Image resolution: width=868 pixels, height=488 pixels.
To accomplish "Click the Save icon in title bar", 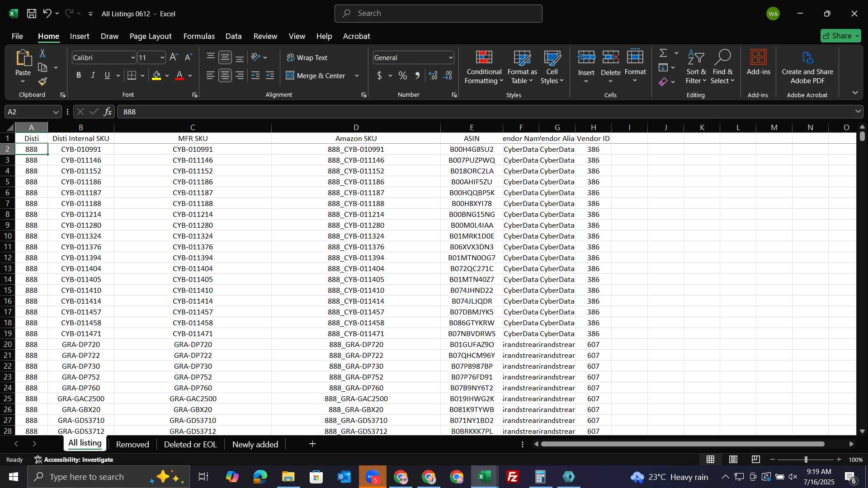I will click(31, 14).
